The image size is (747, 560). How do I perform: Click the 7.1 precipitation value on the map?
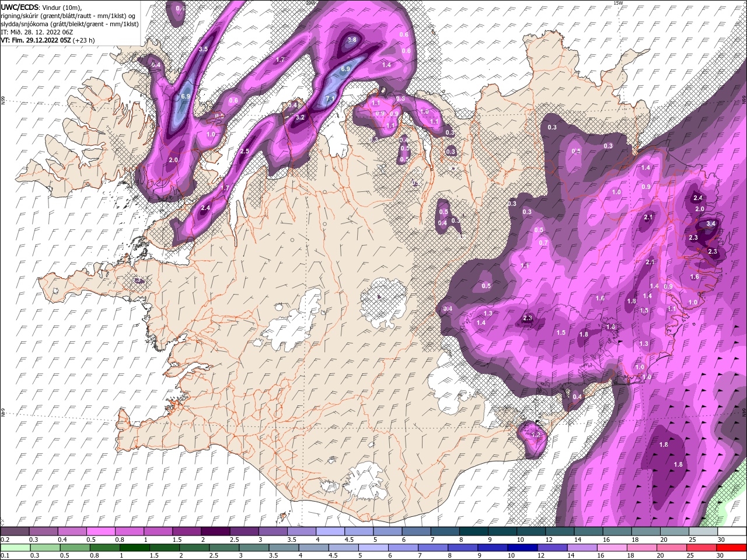click(x=330, y=99)
